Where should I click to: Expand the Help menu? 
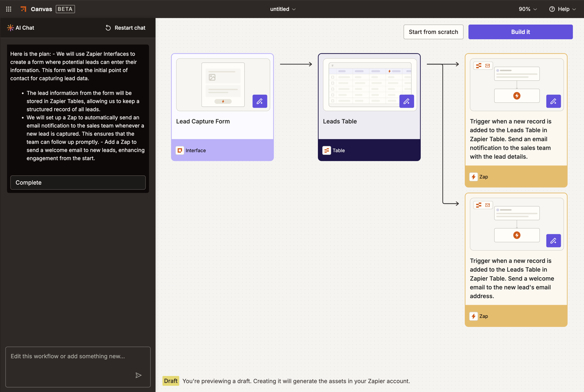pos(562,9)
